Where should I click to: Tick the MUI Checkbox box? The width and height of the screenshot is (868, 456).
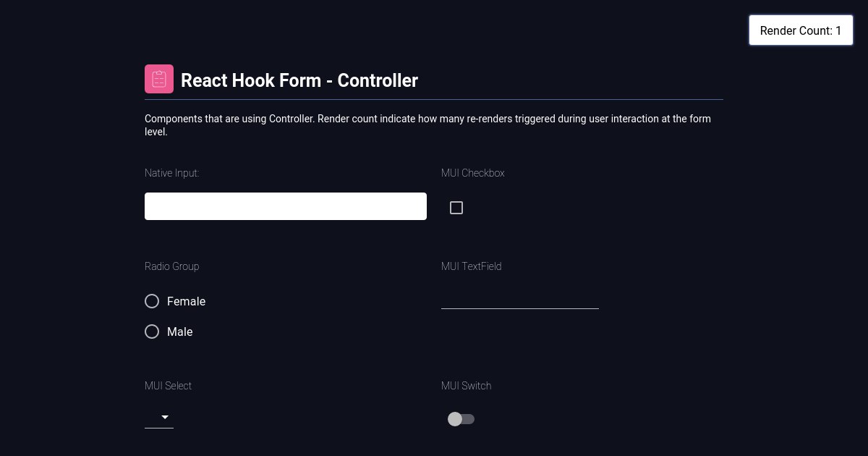[456, 208]
